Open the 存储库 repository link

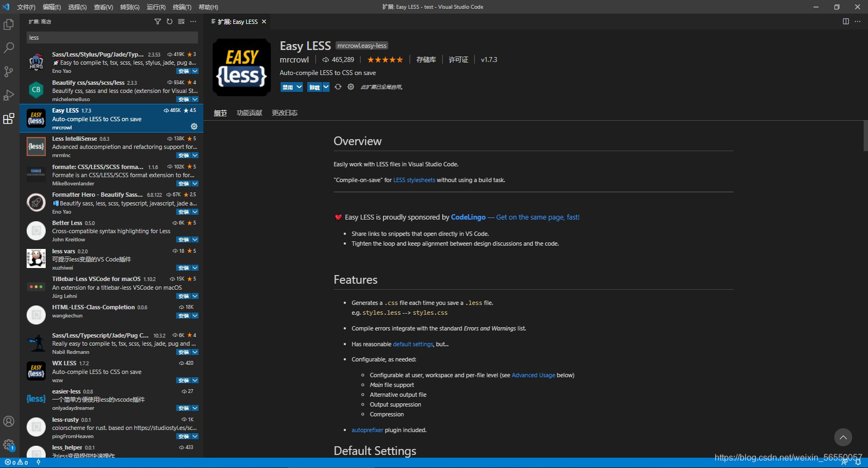[426, 60]
